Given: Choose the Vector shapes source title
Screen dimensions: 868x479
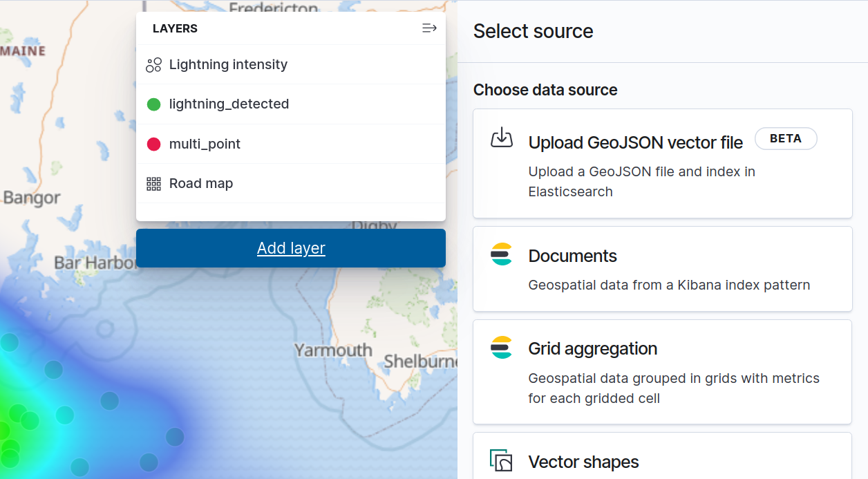Looking at the screenshot, I should [583, 462].
